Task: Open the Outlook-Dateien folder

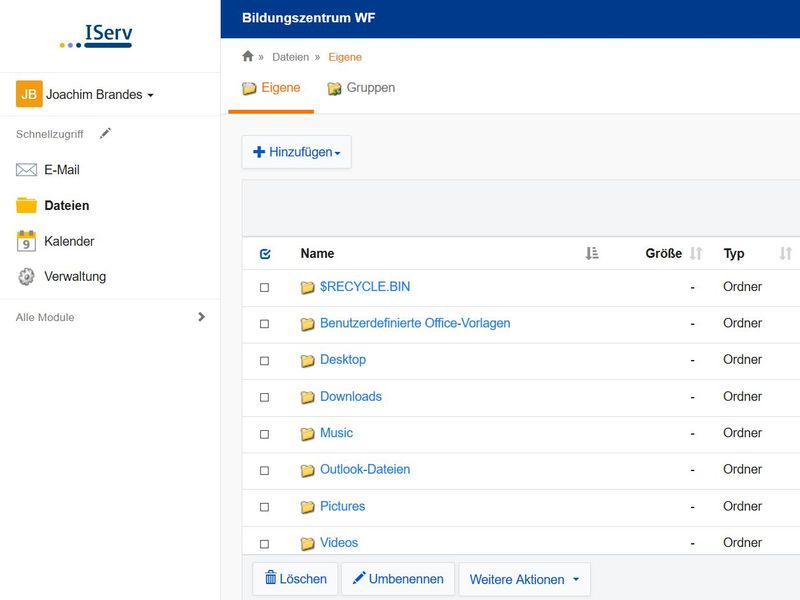Action: [365, 469]
